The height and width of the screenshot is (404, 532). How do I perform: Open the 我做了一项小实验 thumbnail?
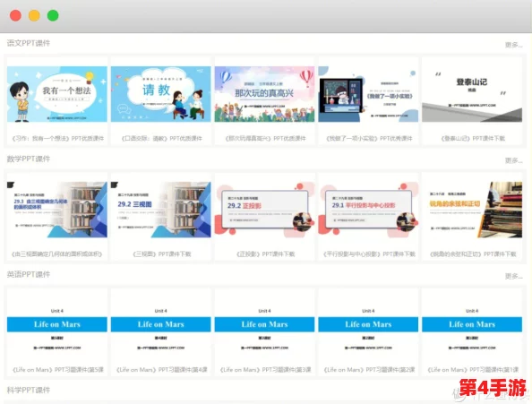click(x=368, y=94)
